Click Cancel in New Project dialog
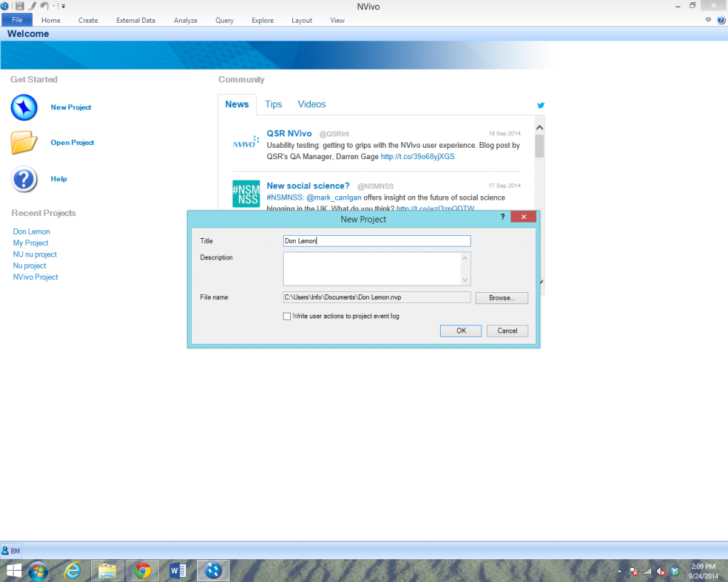The height and width of the screenshot is (582, 728). (507, 331)
